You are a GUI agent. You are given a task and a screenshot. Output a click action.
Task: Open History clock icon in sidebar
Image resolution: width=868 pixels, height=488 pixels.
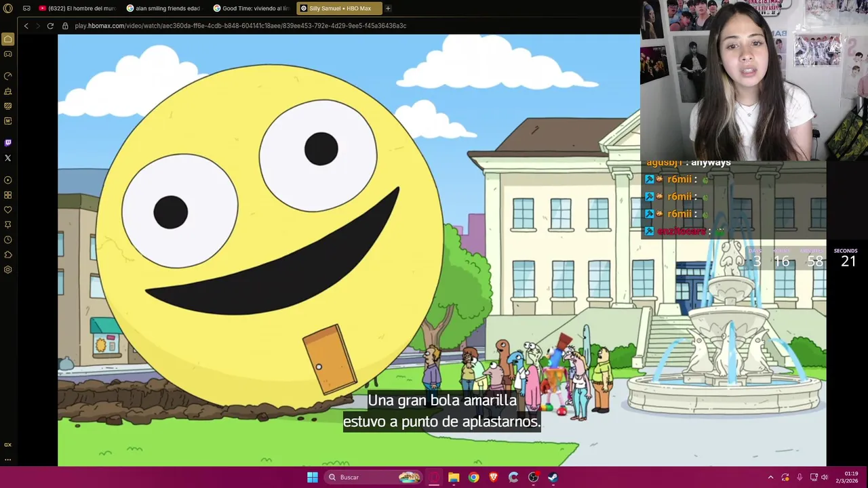(8, 240)
